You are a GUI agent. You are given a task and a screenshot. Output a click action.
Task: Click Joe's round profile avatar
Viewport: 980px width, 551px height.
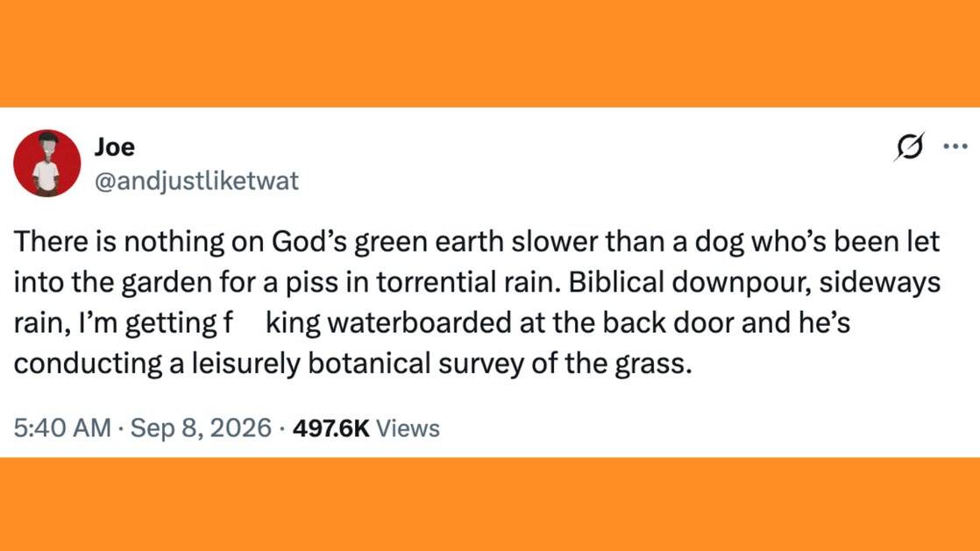pyautogui.click(x=46, y=163)
